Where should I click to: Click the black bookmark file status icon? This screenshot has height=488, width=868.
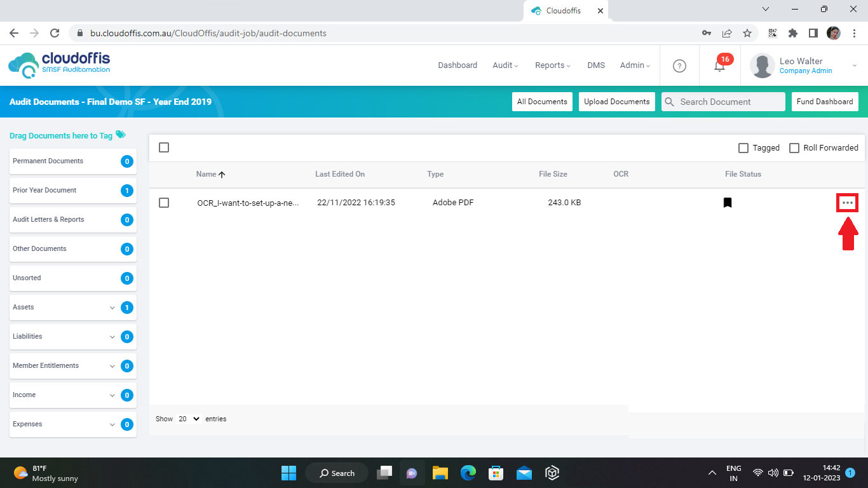(728, 203)
